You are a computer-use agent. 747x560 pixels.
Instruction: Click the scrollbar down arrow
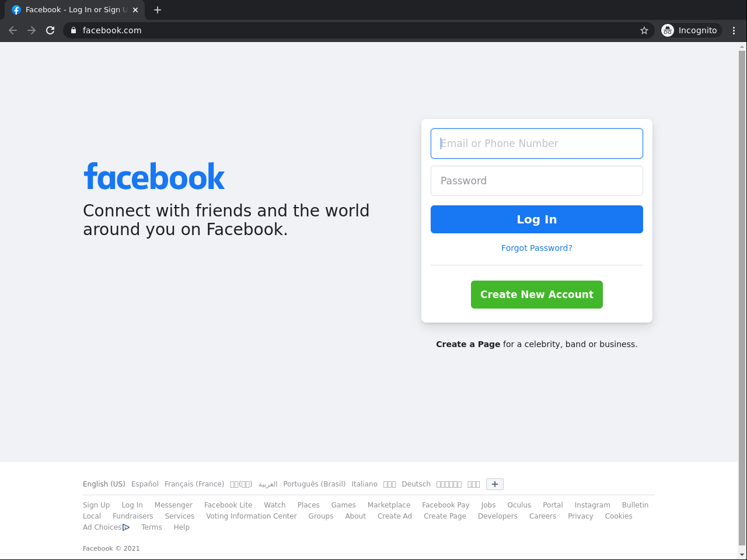(x=742, y=555)
